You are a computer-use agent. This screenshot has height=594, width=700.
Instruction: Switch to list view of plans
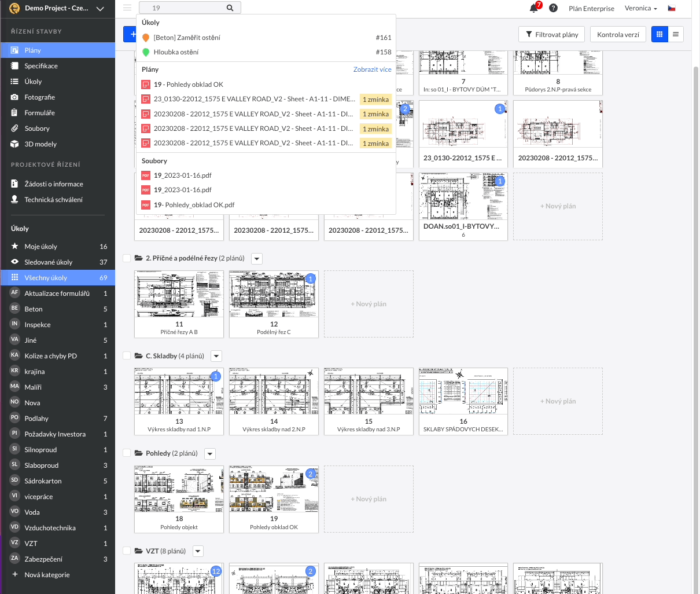(676, 34)
